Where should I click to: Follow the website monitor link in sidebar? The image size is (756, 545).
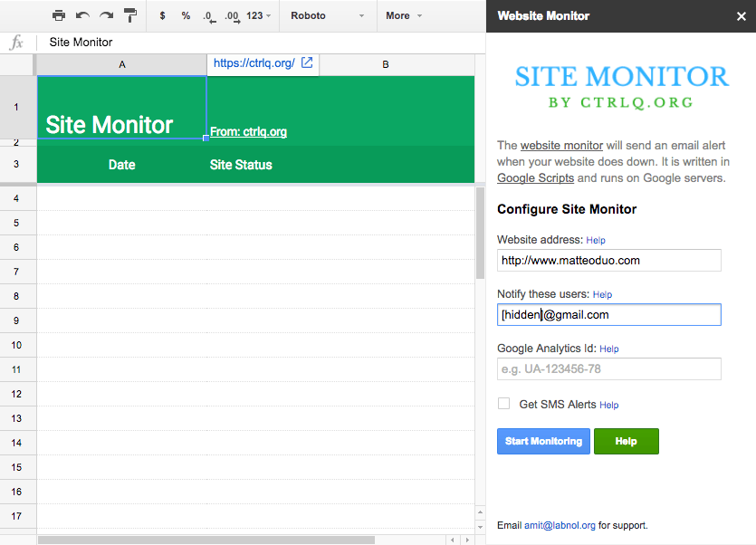click(x=561, y=145)
